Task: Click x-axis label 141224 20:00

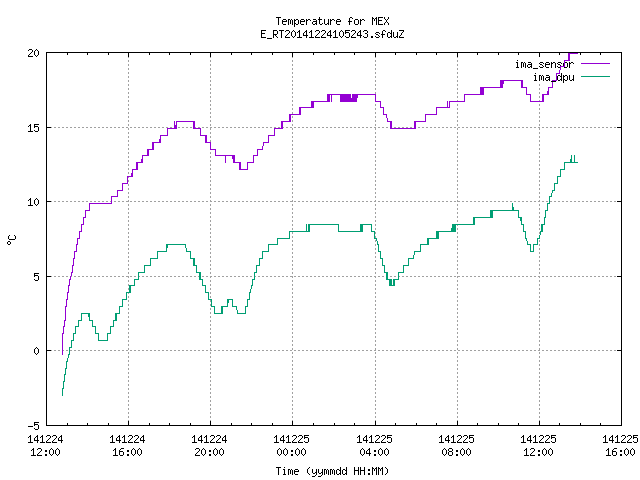Action: click(209, 446)
